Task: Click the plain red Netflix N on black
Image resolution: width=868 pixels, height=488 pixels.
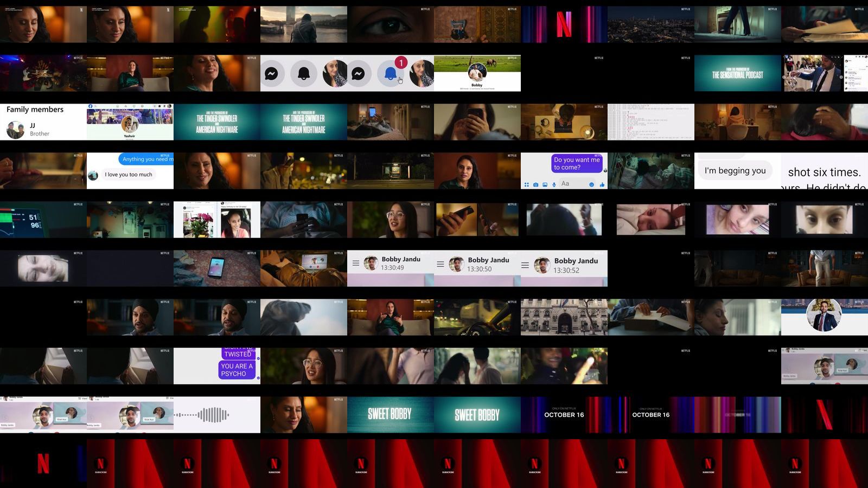Action: point(43,464)
